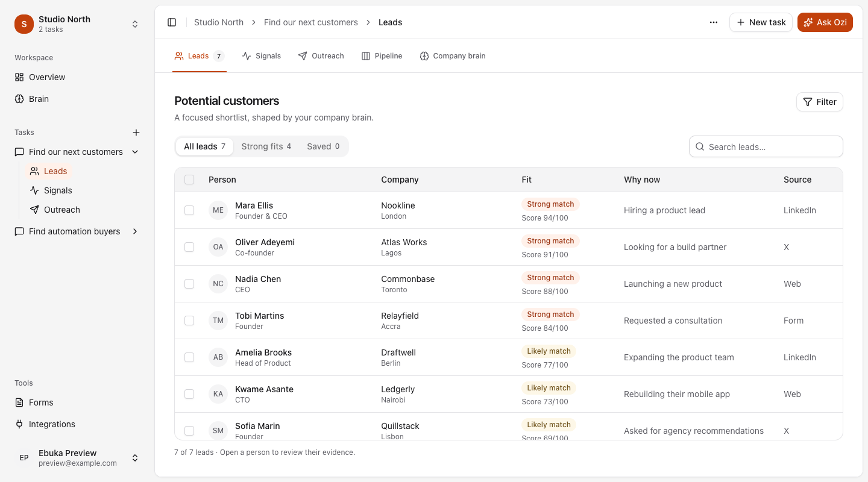The height and width of the screenshot is (482, 868).
Task: Click the New task button
Action: coord(761,22)
